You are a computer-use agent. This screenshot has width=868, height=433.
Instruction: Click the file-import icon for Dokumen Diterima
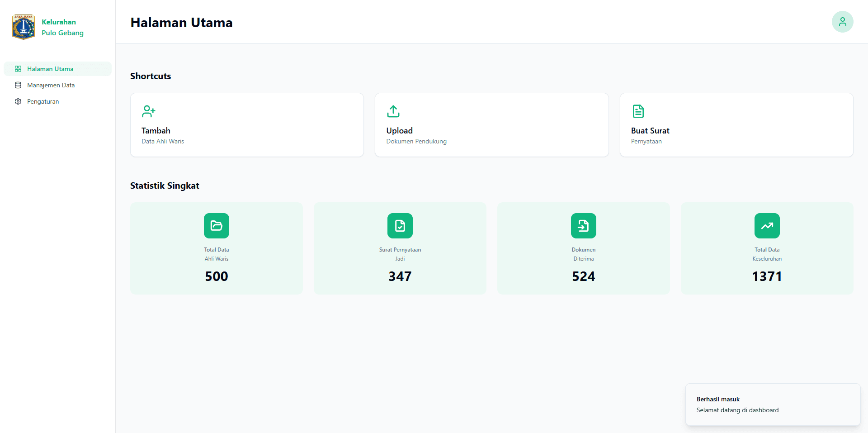pos(584,226)
